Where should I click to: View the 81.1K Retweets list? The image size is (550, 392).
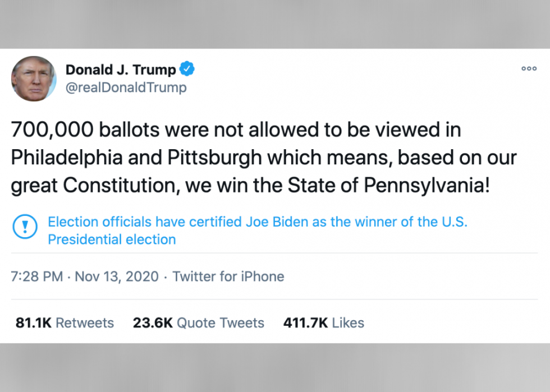point(65,323)
